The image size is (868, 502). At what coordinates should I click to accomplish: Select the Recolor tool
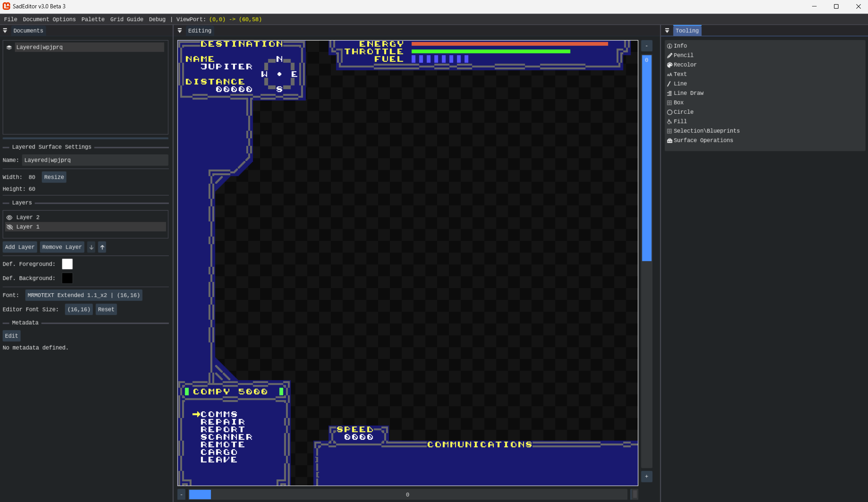(684, 65)
